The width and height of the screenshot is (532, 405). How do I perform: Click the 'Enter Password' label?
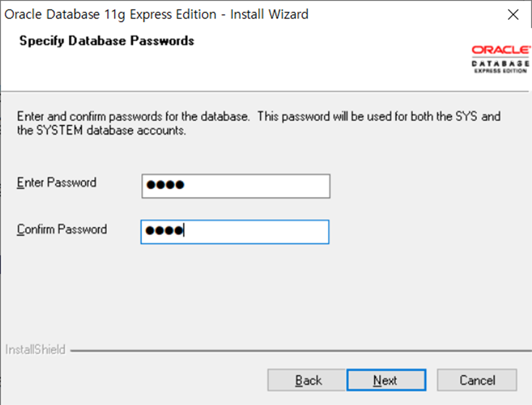coord(57,183)
